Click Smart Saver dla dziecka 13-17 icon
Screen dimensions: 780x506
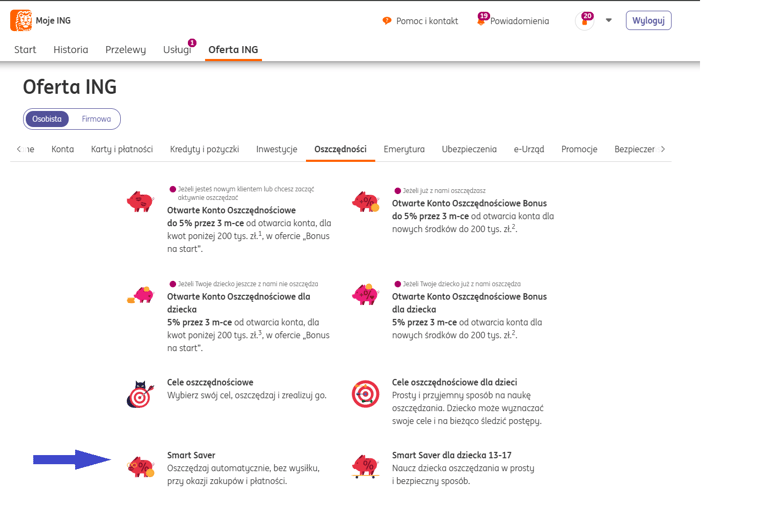(366, 466)
